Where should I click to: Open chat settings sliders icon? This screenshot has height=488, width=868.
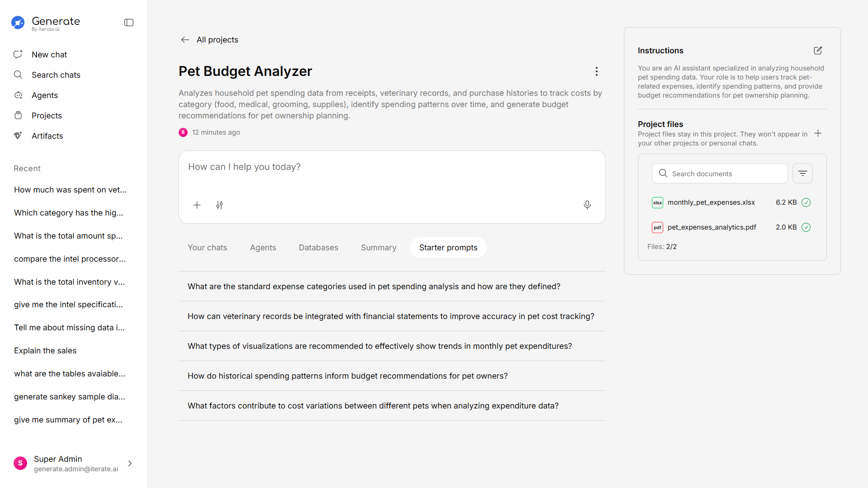click(x=219, y=205)
